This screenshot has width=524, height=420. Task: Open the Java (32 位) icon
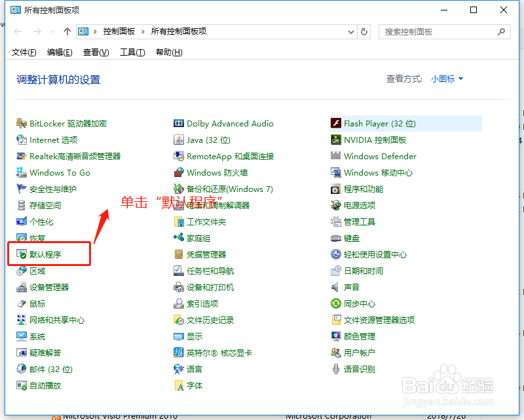tap(179, 140)
